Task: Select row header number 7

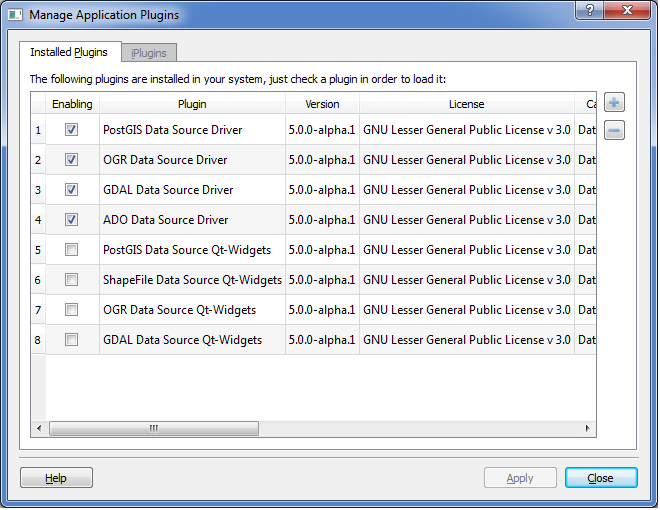Action: coord(38,310)
